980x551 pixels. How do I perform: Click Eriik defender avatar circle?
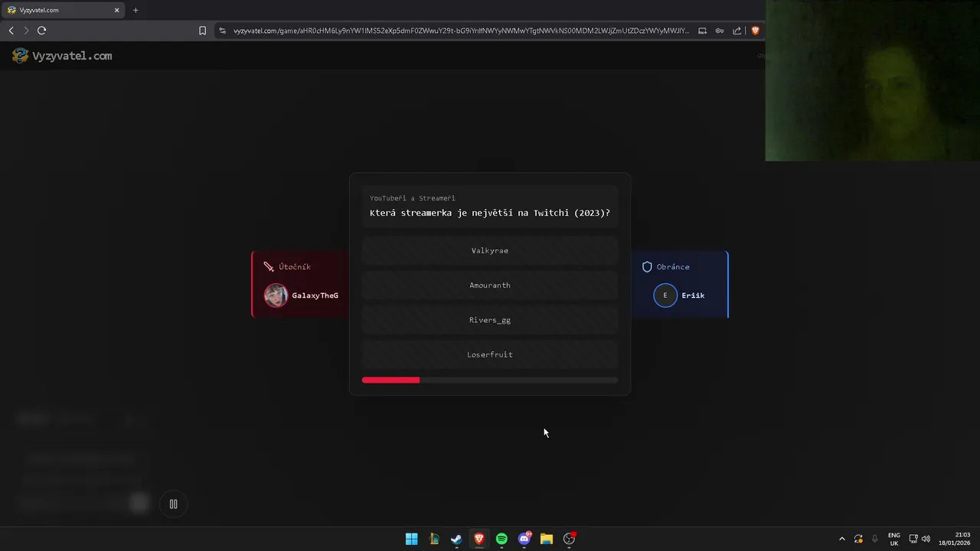(665, 295)
